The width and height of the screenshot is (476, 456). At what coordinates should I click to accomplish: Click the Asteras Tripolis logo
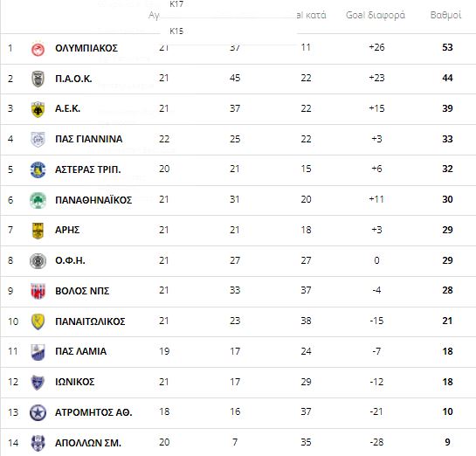(x=38, y=169)
